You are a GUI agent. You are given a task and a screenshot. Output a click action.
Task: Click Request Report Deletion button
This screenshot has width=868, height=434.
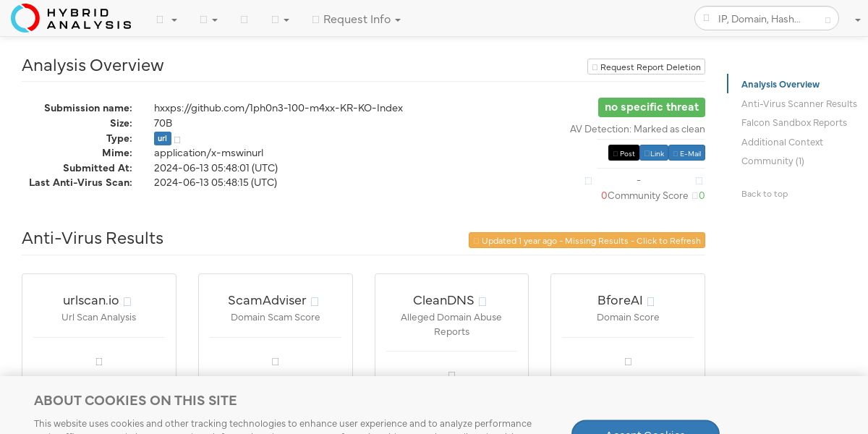[x=646, y=67]
